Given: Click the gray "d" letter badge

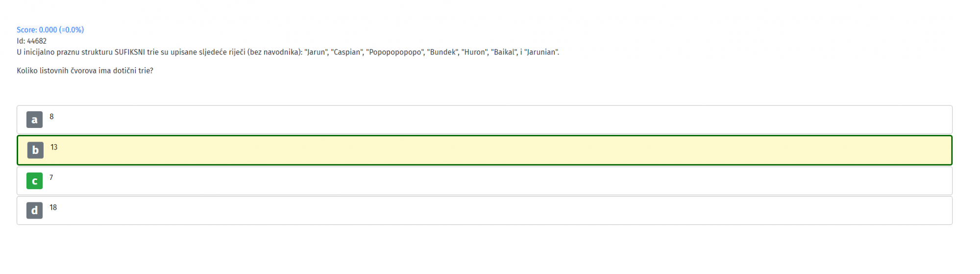Looking at the screenshot, I should (34, 210).
